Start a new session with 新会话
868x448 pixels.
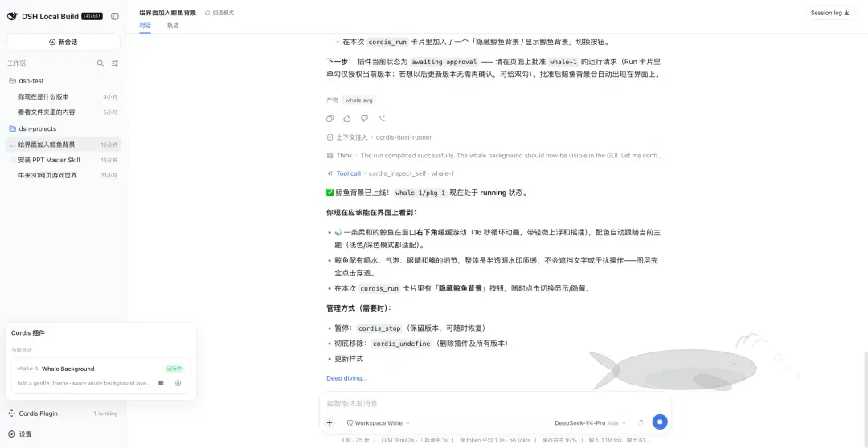point(63,42)
